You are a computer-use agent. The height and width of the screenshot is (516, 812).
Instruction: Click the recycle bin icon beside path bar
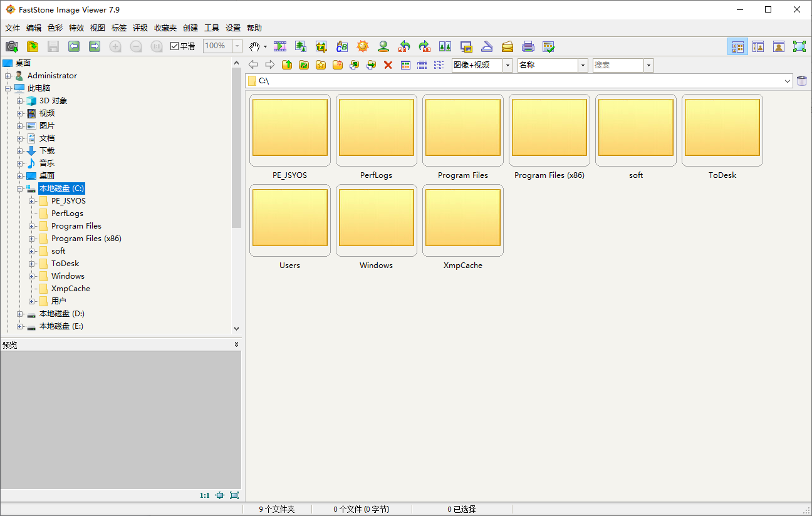click(802, 81)
